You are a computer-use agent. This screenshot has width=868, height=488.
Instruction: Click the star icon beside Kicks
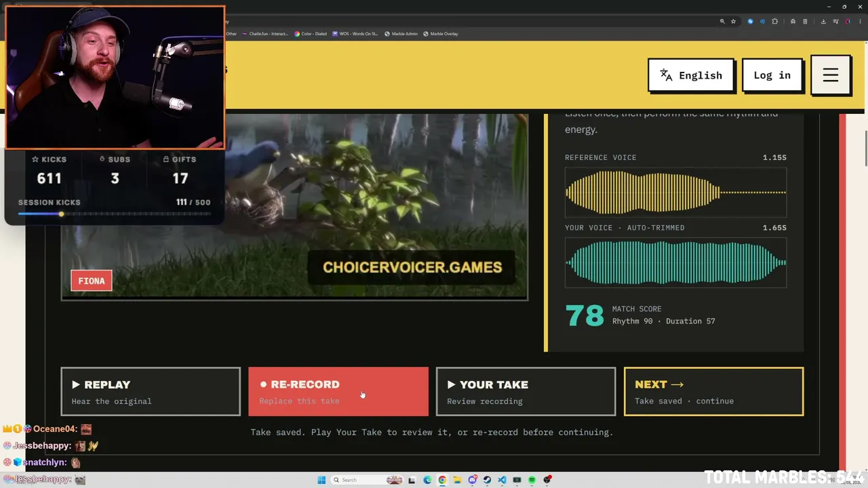[35, 159]
